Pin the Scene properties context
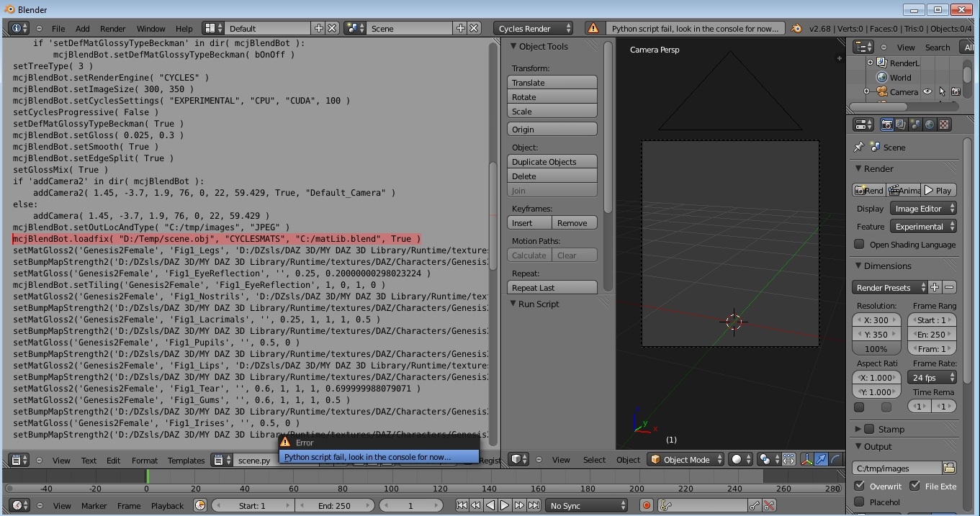The image size is (980, 516). click(858, 147)
